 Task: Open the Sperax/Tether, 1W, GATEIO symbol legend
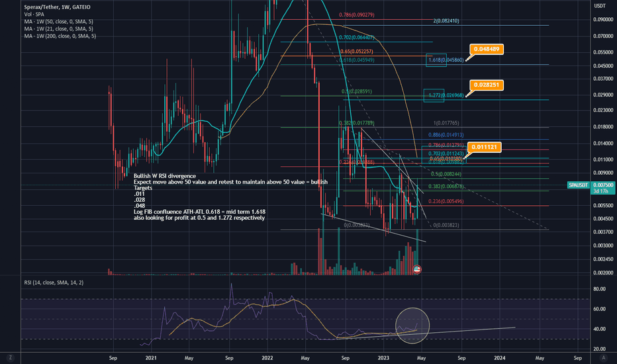[x=57, y=7]
